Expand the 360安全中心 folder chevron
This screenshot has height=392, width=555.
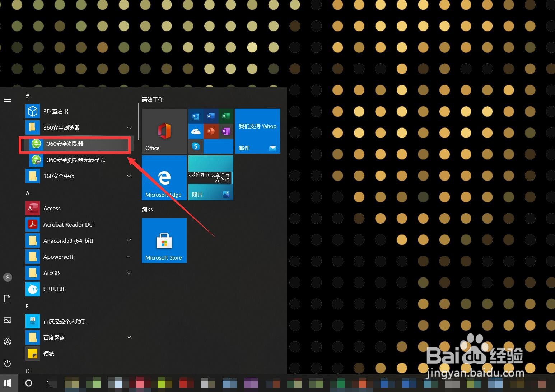coord(129,176)
